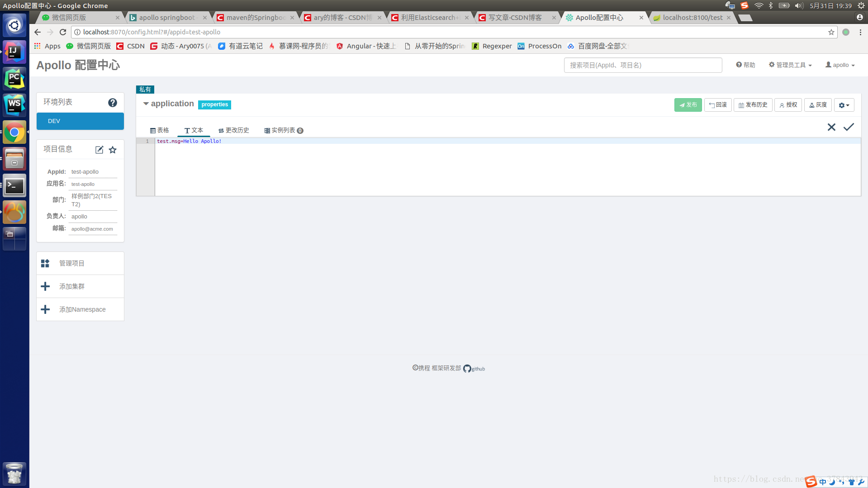Open the Wi-Fi network indicator

[x=759, y=5]
